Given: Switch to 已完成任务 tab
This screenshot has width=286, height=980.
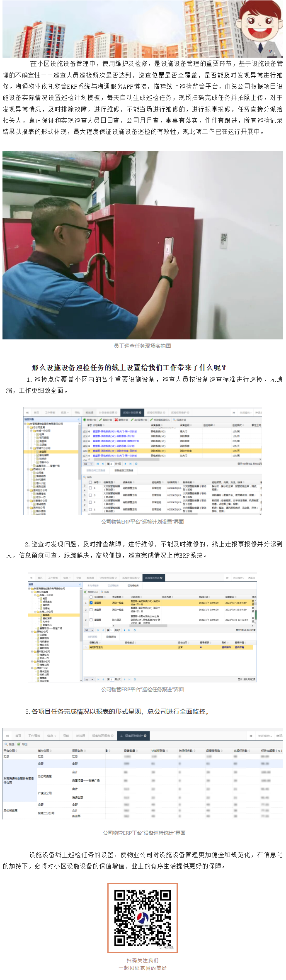Looking at the screenshot, I should (133, 585).
